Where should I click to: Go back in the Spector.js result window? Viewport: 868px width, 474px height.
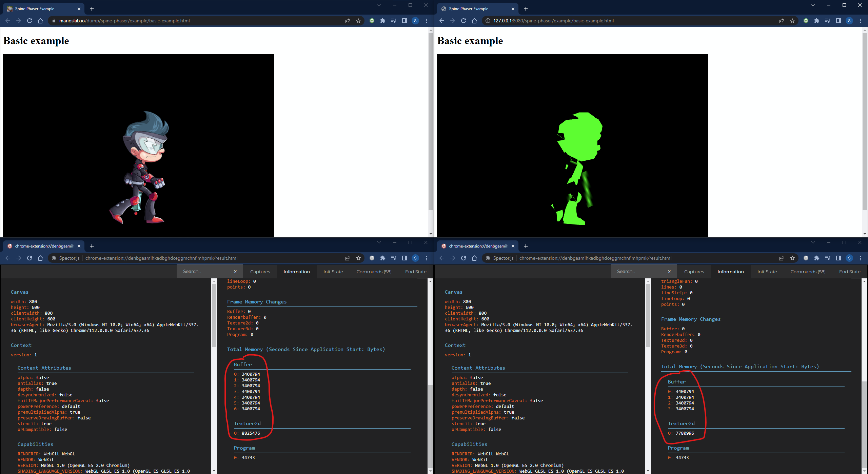7,258
